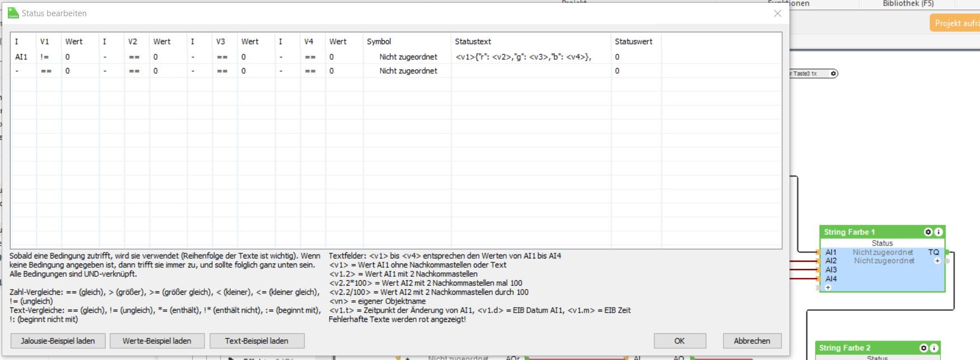The width and height of the screenshot is (980, 360).
Task: Select Nicht zugeordnet symbol in second row
Action: tap(407, 71)
